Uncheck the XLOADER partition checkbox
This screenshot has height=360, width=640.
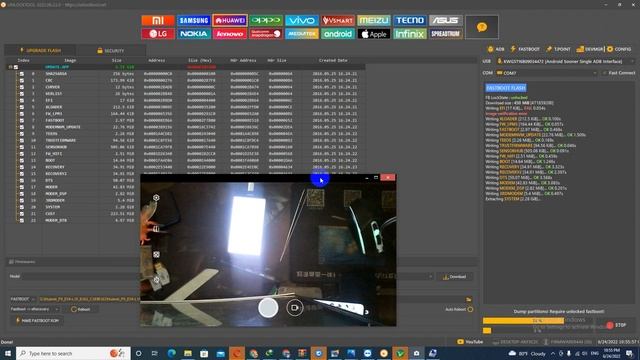point(22,107)
